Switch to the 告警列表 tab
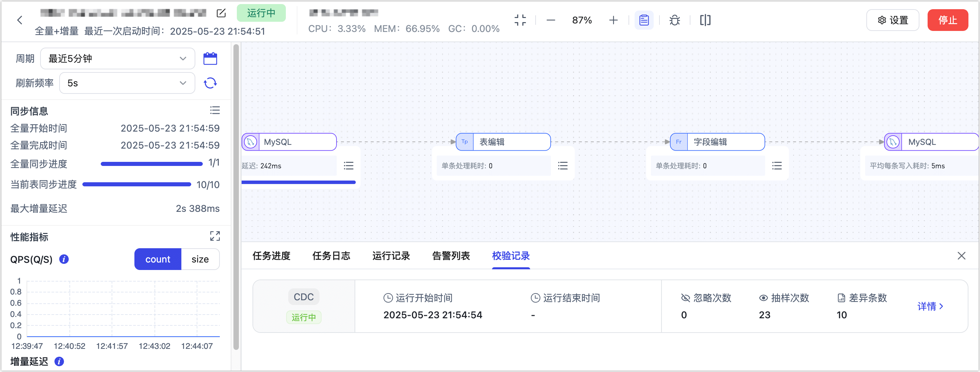The width and height of the screenshot is (980, 372). pyautogui.click(x=451, y=256)
